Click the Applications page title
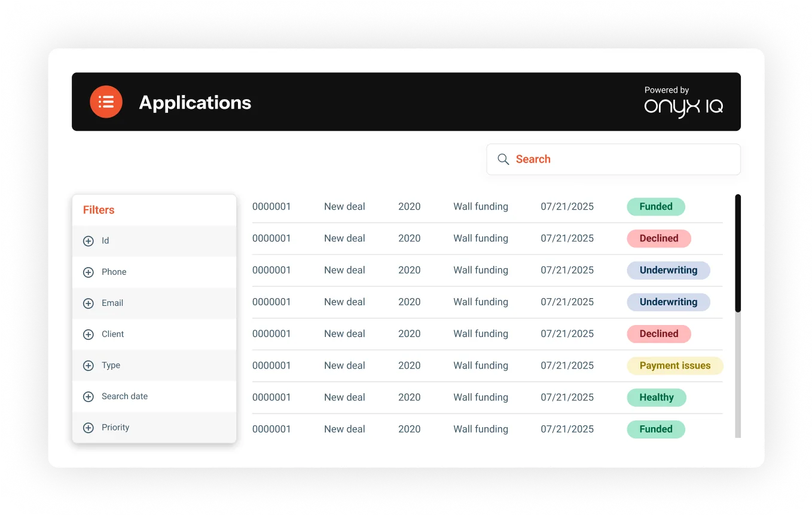The width and height of the screenshot is (812, 515). pos(195,103)
